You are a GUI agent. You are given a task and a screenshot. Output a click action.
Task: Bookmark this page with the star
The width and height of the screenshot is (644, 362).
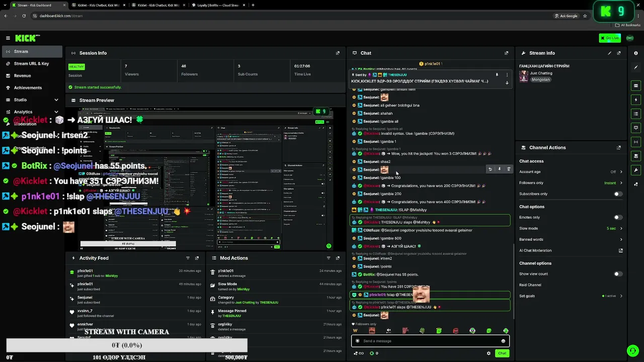pos(585,16)
